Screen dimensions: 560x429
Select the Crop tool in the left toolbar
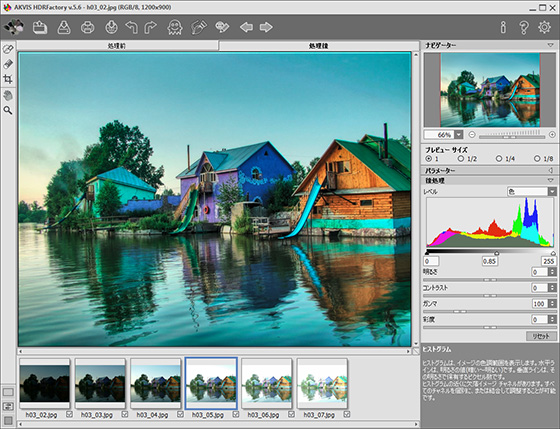8,79
